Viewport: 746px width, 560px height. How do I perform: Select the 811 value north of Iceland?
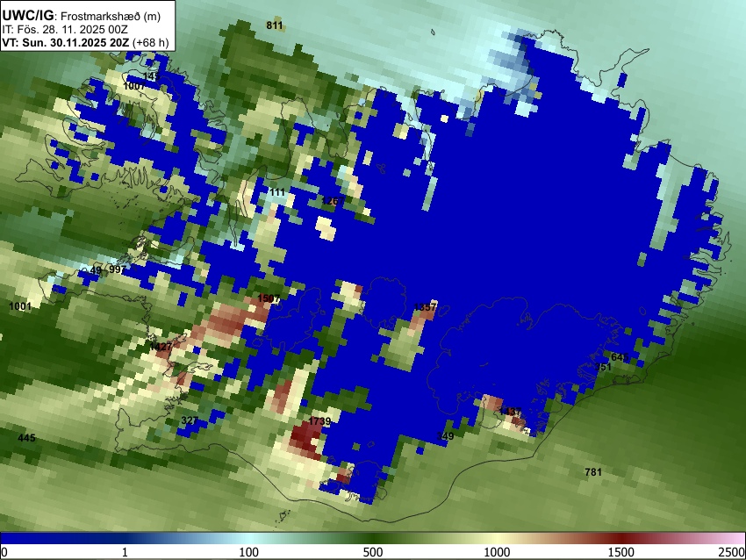pos(275,25)
